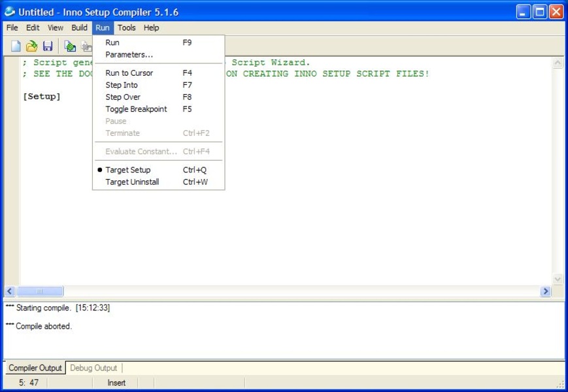568x392 pixels.
Task: Click the Open file toolbar icon
Action: click(x=31, y=46)
